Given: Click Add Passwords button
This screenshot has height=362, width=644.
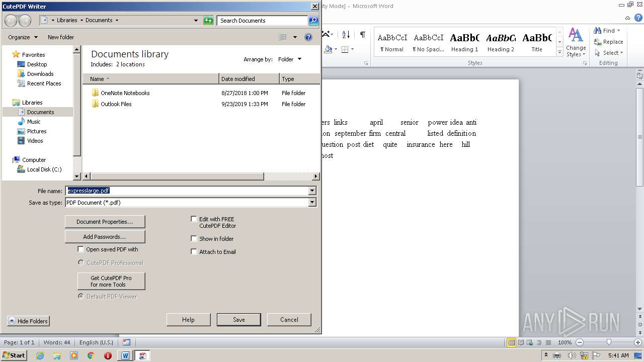Looking at the screenshot, I should click(105, 237).
